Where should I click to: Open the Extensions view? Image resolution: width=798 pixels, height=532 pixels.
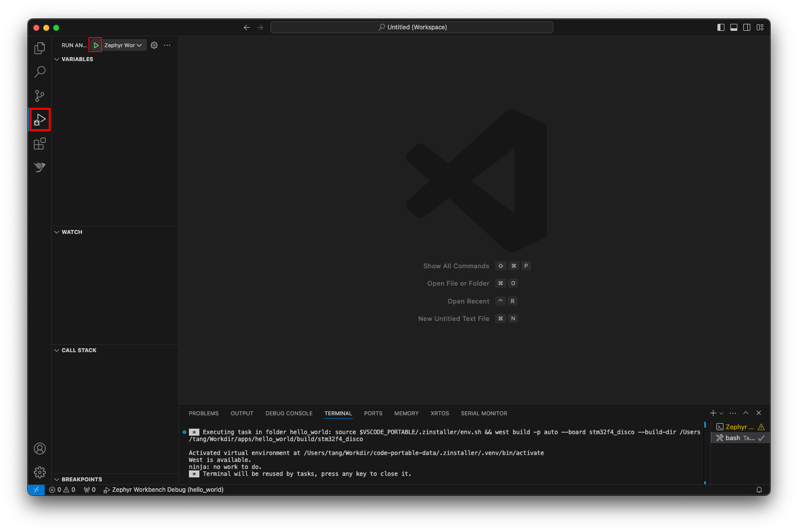40,143
